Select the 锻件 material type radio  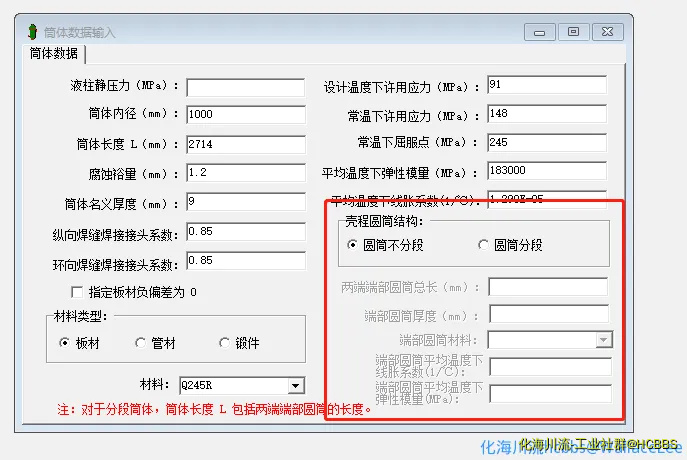point(224,343)
